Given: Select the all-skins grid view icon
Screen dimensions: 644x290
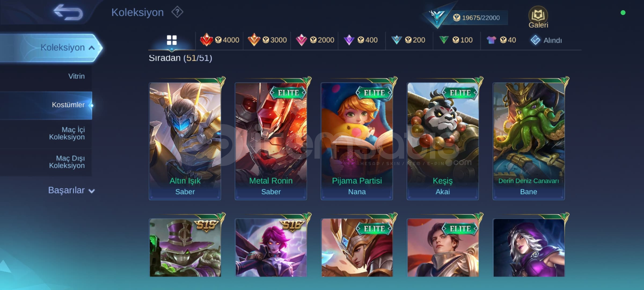Looking at the screenshot, I should pyautogui.click(x=172, y=40).
